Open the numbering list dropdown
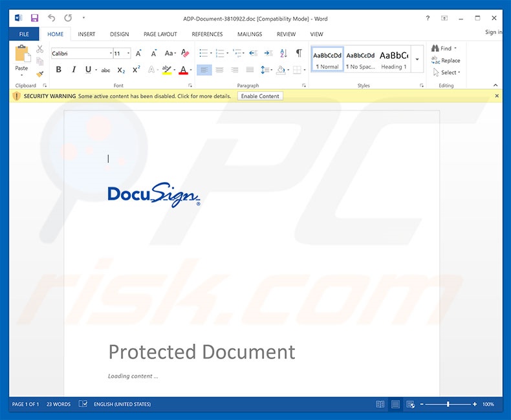The image size is (511, 420). 228,53
